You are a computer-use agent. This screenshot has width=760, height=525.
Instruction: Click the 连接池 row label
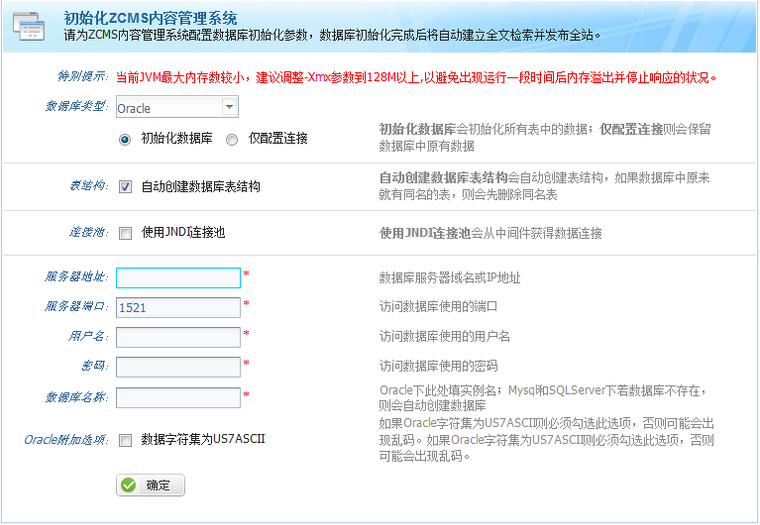point(88,233)
